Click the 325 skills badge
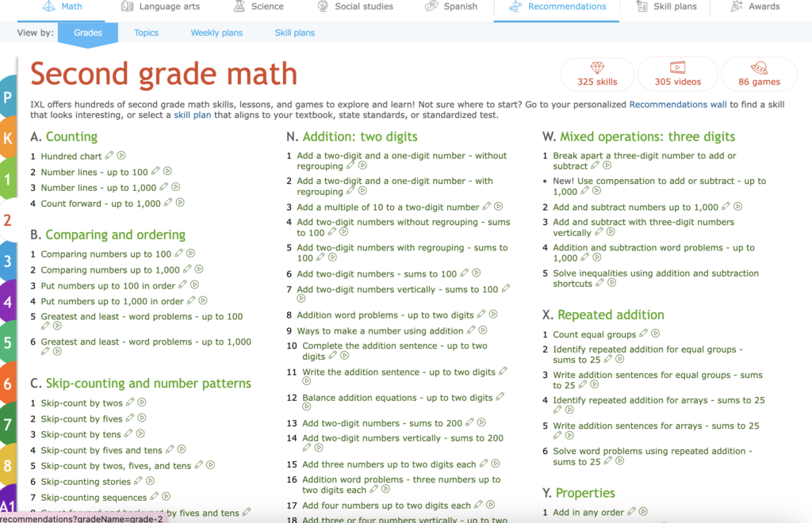The height and width of the screenshot is (523, 812). pos(597,74)
